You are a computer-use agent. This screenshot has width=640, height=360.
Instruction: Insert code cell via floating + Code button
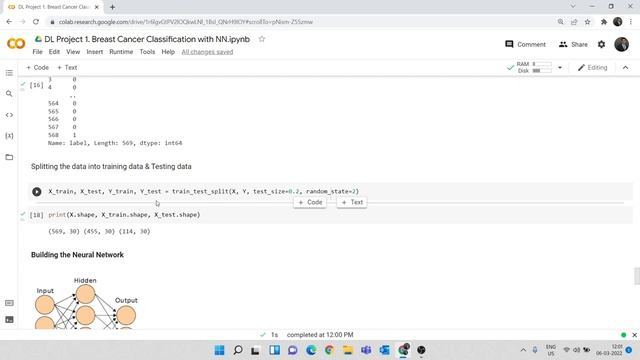point(310,202)
